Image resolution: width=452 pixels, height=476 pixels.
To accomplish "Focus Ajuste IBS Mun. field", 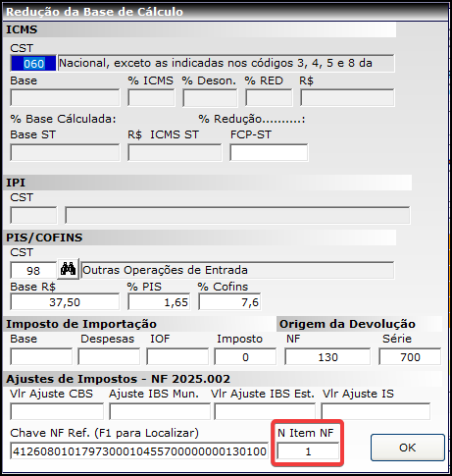I will tap(160, 411).
